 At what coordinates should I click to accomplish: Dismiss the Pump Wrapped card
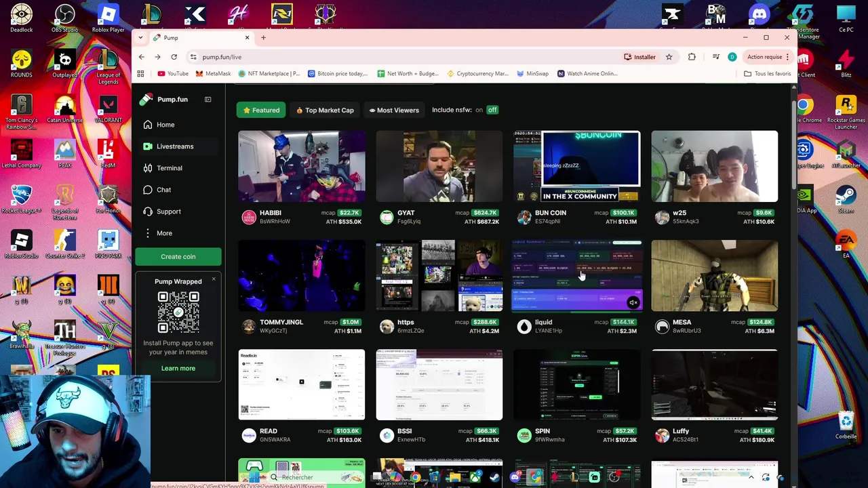click(x=214, y=279)
